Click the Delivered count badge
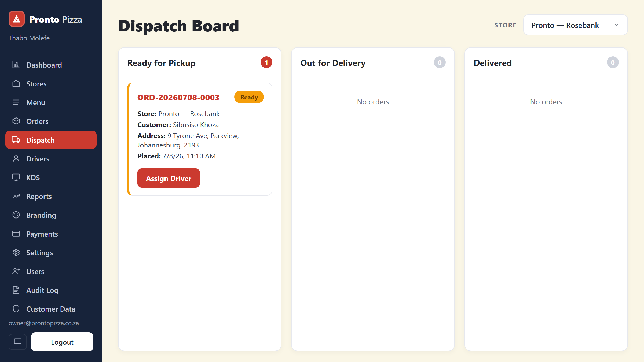Screen dimensions: 644x362 613,62
